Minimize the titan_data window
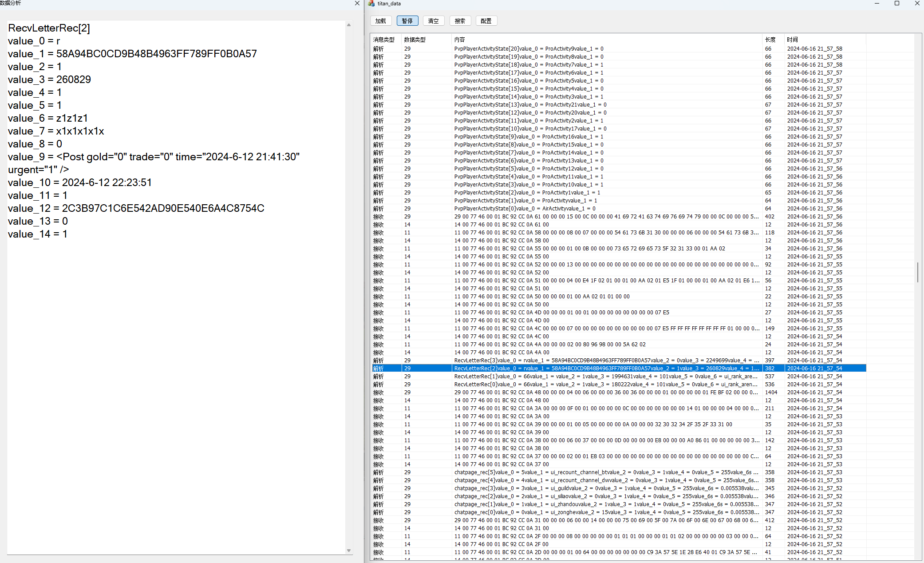Viewport: 924px width, 563px height. [877, 4]
